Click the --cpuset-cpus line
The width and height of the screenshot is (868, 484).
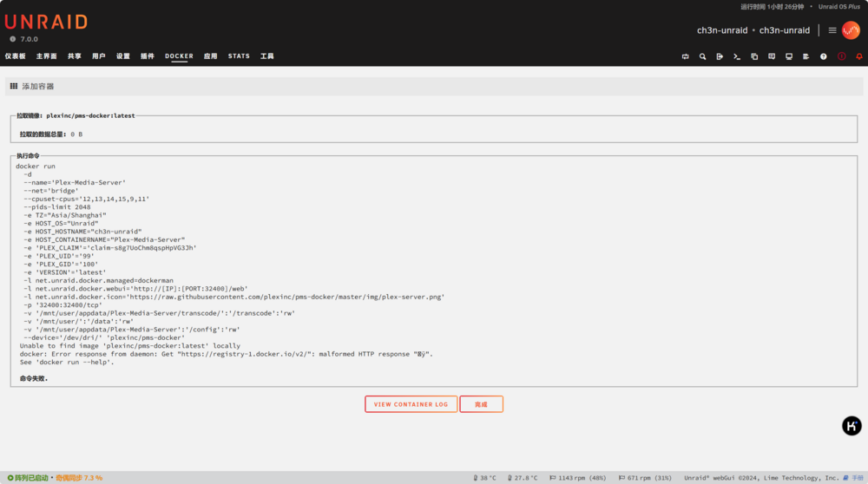(x=86, y=199)
